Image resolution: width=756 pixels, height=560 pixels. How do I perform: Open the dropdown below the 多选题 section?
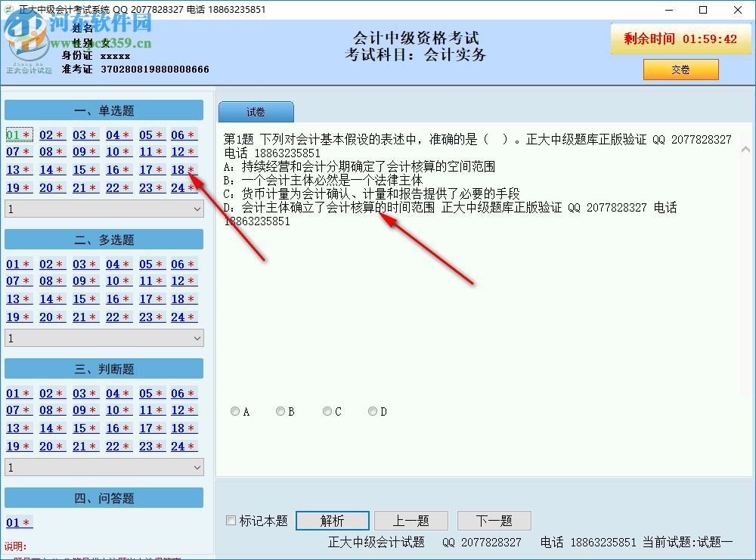[104, 337]
